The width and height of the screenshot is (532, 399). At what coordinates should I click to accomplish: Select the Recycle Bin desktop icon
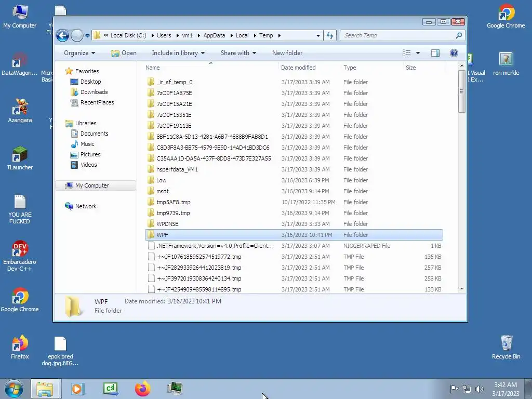pos(506,348)
